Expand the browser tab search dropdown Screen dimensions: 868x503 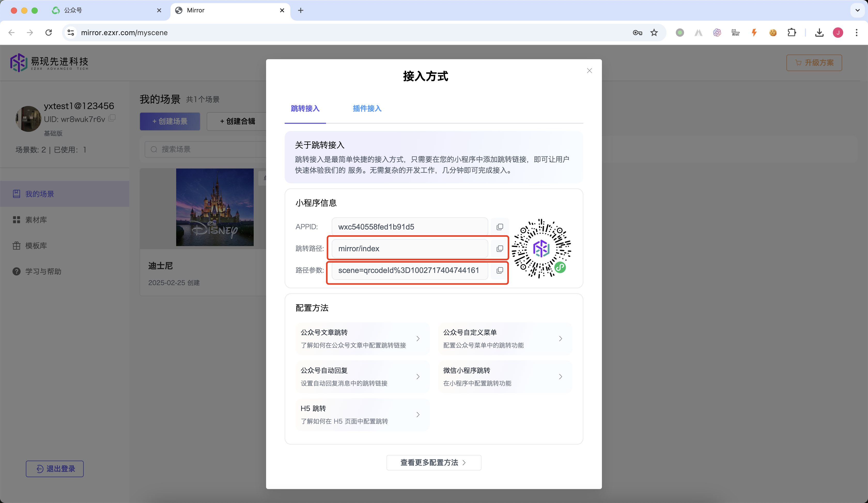[x=857, y=10]
